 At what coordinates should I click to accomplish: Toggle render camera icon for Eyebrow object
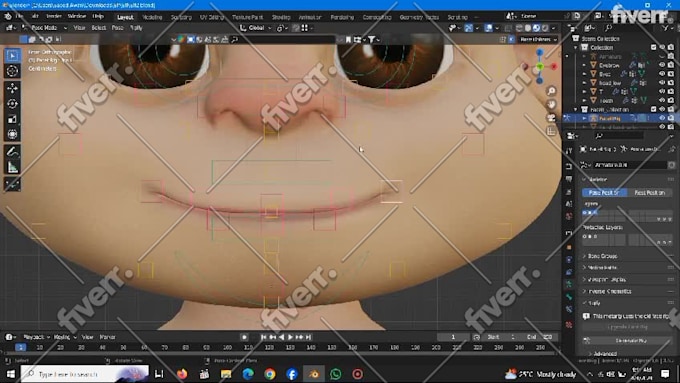click(x=671, y=65)
